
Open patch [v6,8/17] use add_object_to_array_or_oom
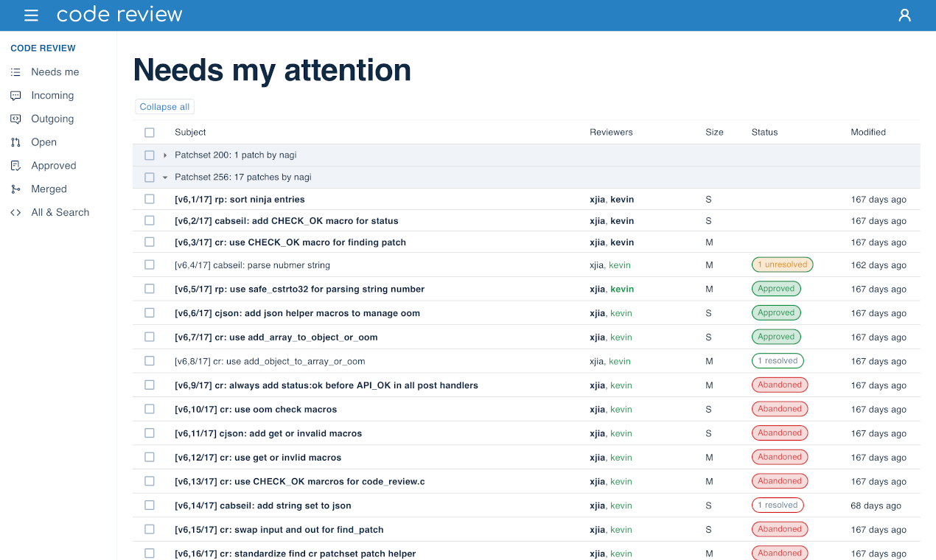(270, 361)
